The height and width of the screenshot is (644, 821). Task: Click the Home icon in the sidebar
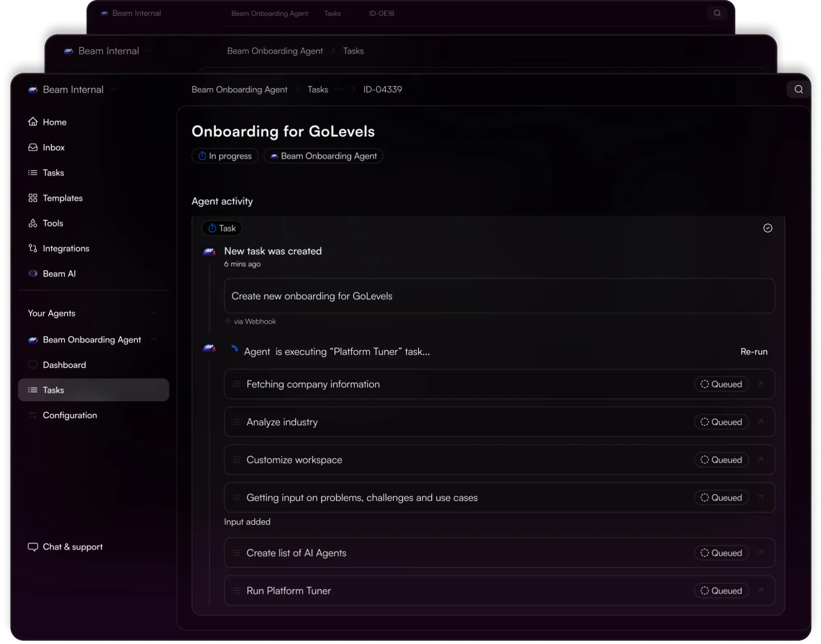pos(33,122)
